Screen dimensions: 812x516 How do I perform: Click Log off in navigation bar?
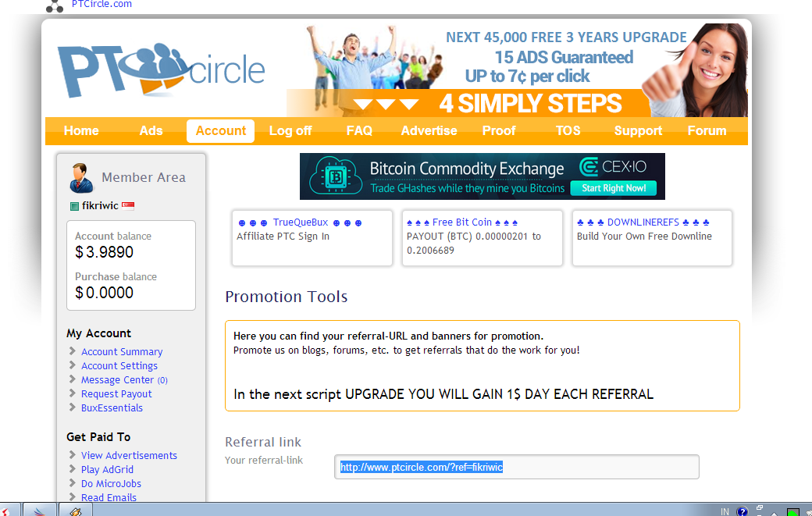coord(290,131)
